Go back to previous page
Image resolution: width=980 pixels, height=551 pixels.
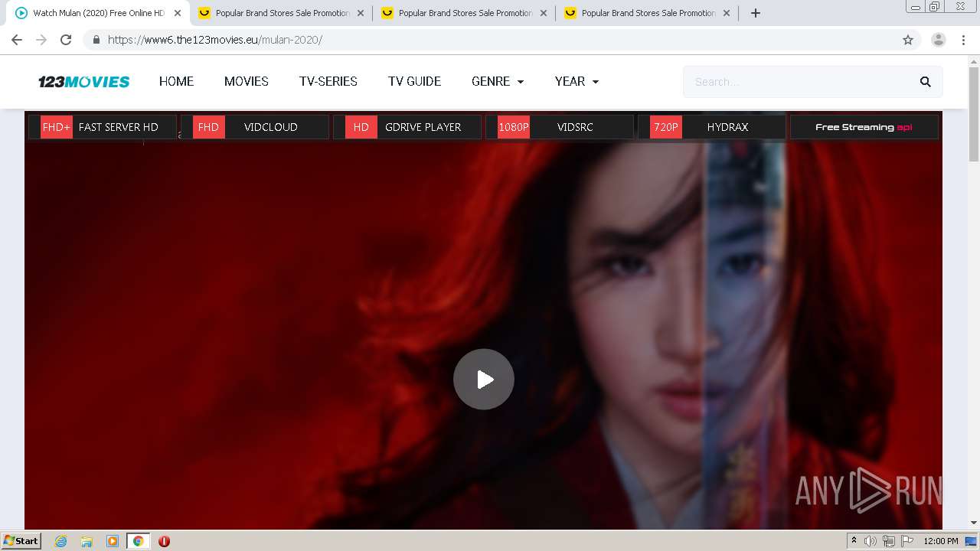click(17, 40)
